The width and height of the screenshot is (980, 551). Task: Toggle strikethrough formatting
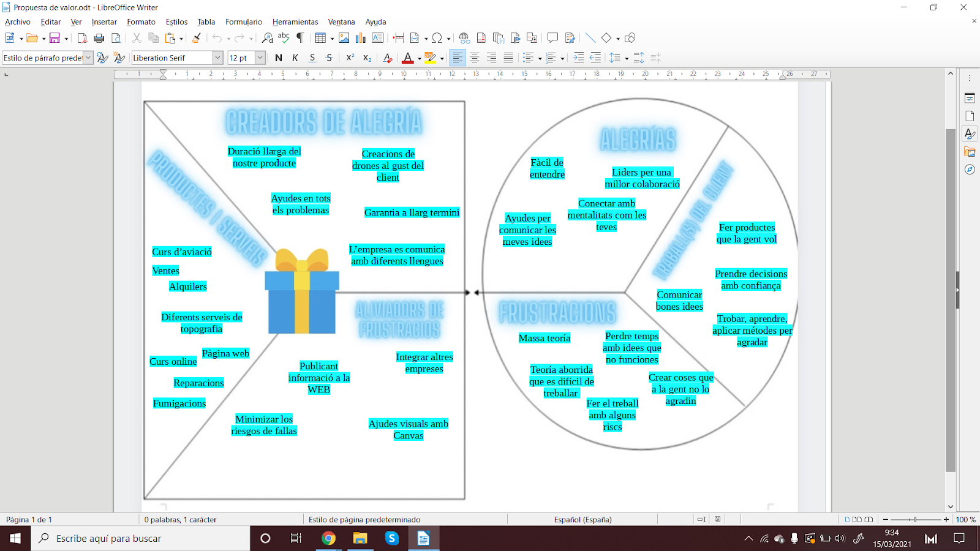[330, 58]
